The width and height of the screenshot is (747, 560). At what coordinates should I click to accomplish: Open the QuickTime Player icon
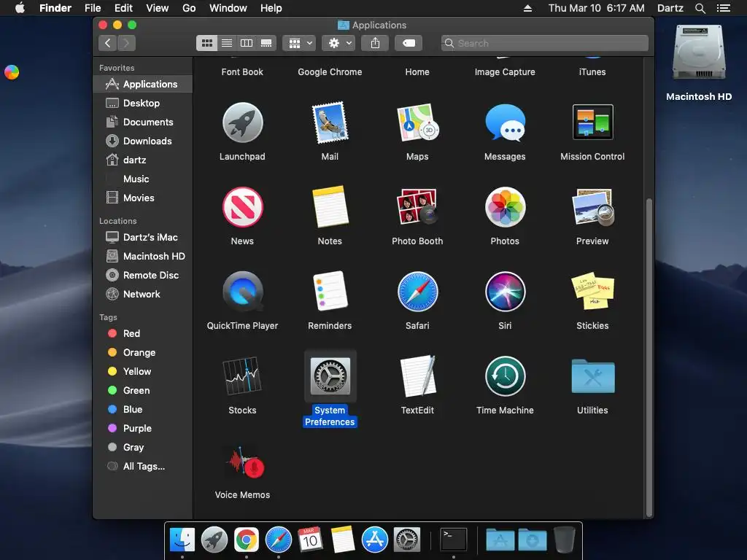click(x=242, y=292)
